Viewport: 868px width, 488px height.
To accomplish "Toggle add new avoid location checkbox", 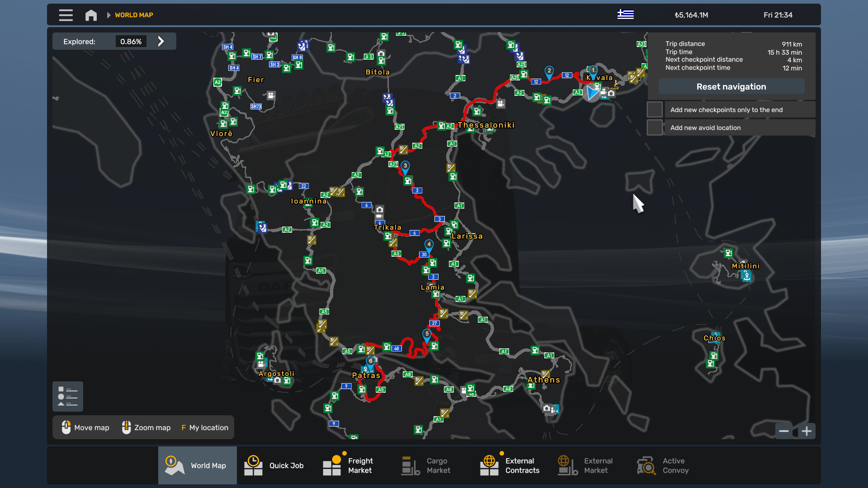I will [655, 127].
